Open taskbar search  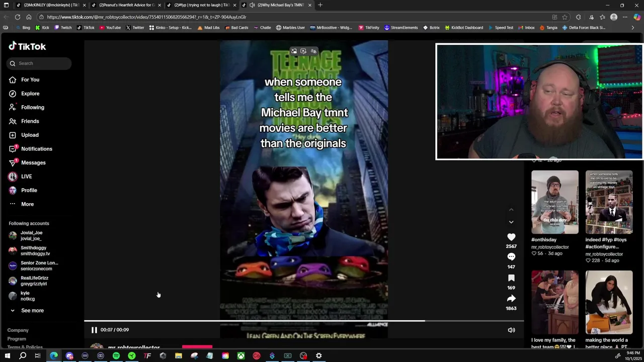[x=23, y=356]
